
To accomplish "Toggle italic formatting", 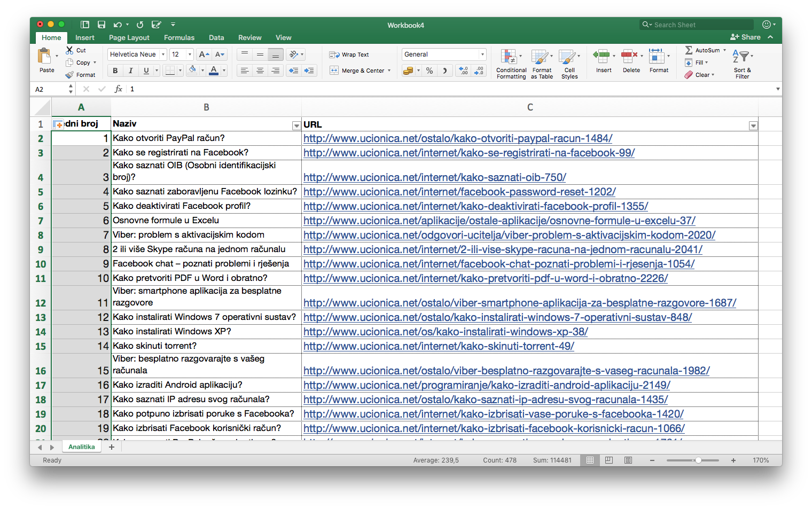I will pos(130,71).
